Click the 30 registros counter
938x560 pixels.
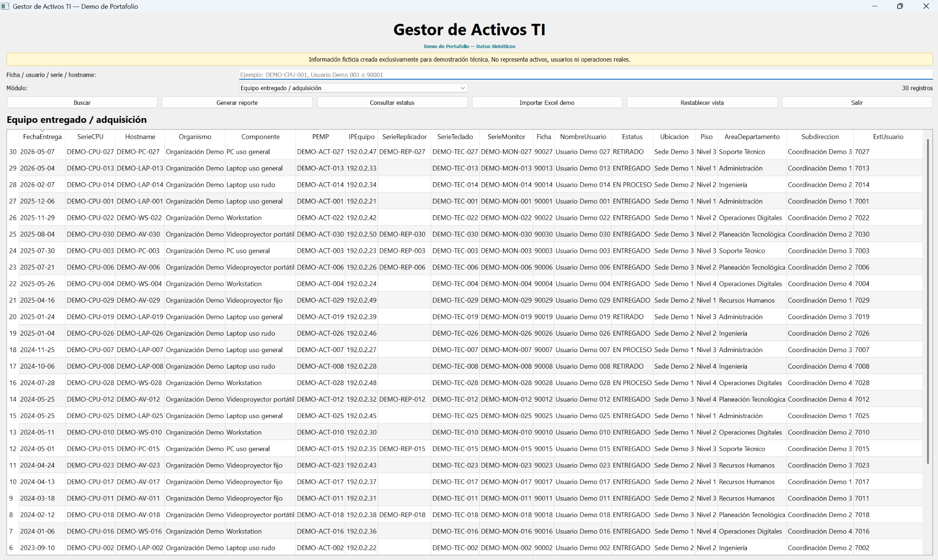pos(917,88)
